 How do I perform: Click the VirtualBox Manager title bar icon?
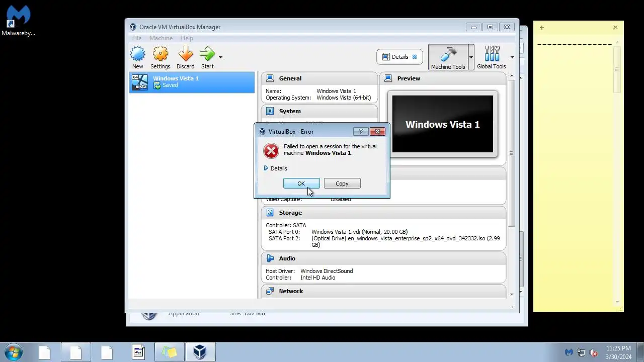coord(133,27)
